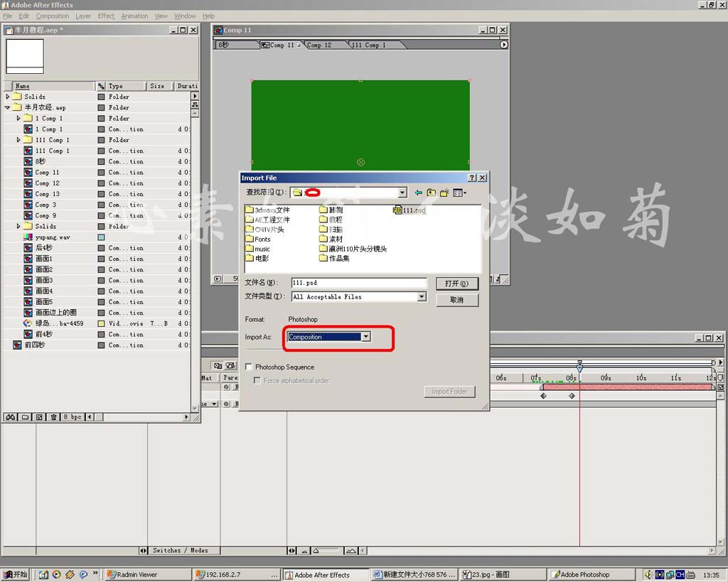The width and height of the screenshot is (728, 582).
Task: Click the trash delete icon in Project window
Action: pos(53,416)
